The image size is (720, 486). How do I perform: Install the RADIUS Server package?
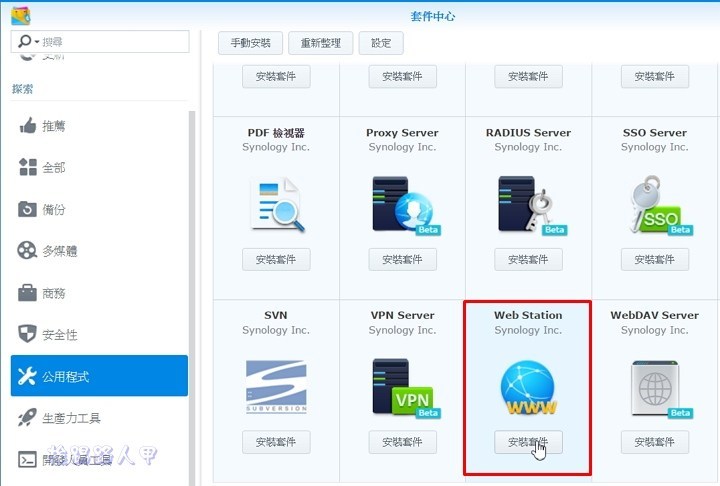coord(528,260)
